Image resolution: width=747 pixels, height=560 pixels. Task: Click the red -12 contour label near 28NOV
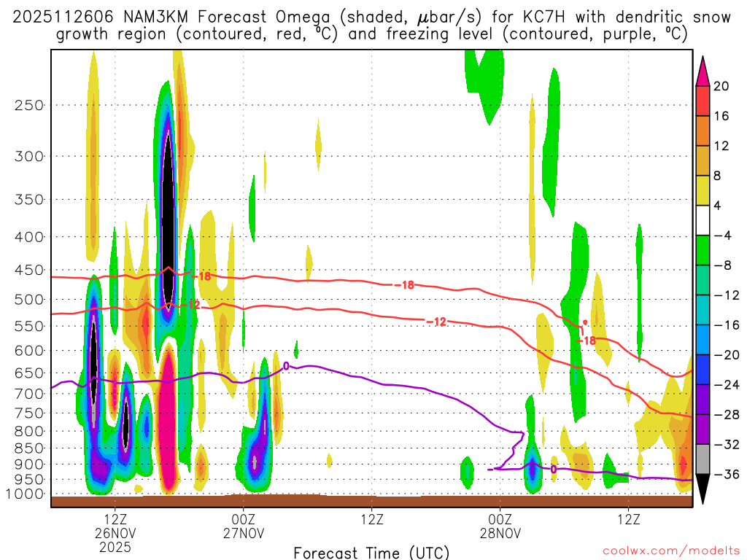click(436, 322)
